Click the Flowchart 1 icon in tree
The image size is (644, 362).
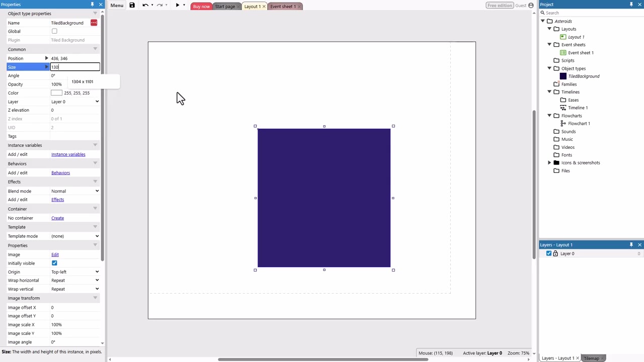click(x=563, y=124)
